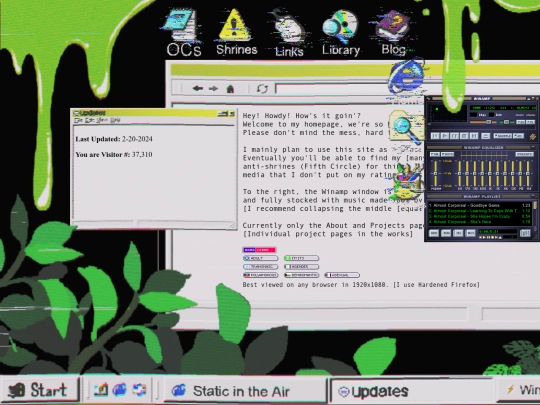Click the browser home icon
This screenshot has width=540, height=405.
[x=230, y=89]
